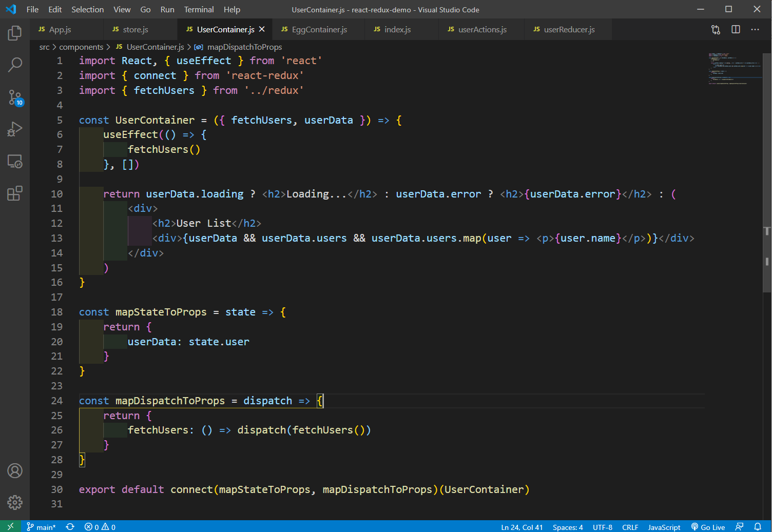
Task: Open the Remote Explorer view
Action: [15, 162]
